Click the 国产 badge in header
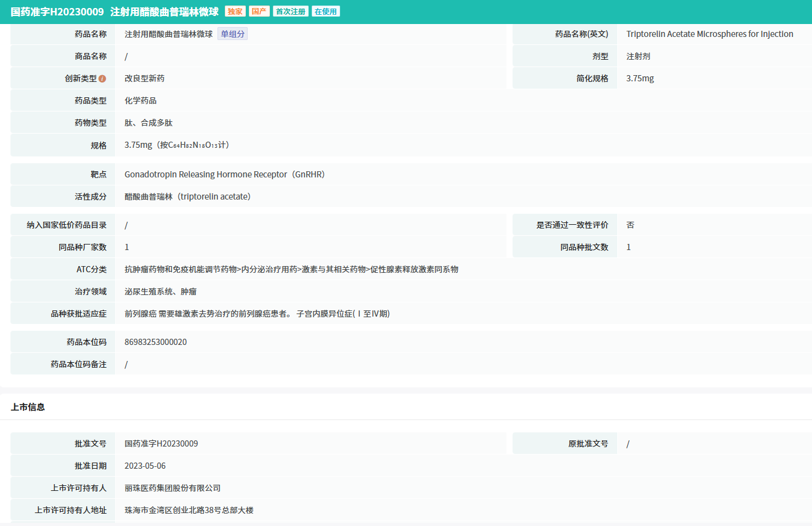The image size is (812, 526). point(259,12)
